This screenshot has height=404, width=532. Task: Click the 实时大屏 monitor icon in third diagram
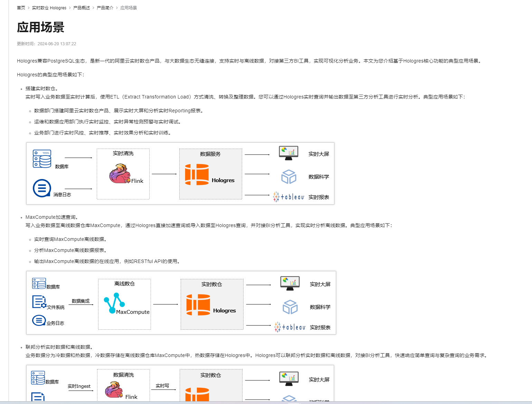289,379
